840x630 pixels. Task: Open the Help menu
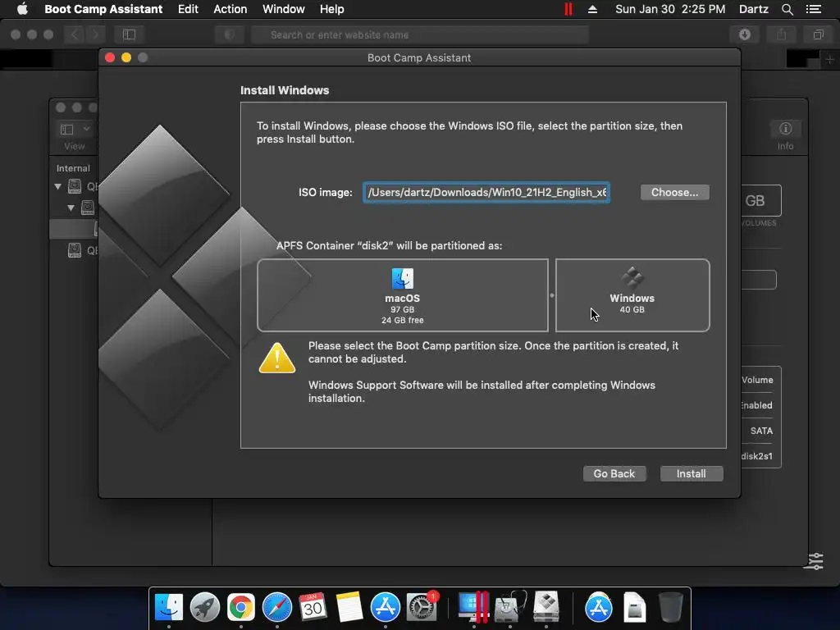[331, 9]
